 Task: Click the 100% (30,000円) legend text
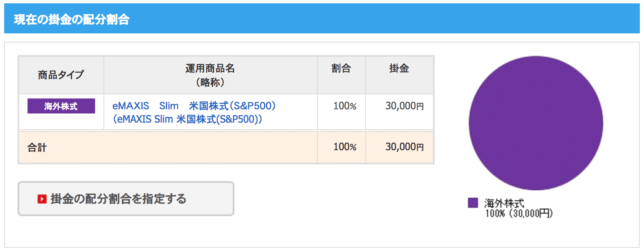518,213
